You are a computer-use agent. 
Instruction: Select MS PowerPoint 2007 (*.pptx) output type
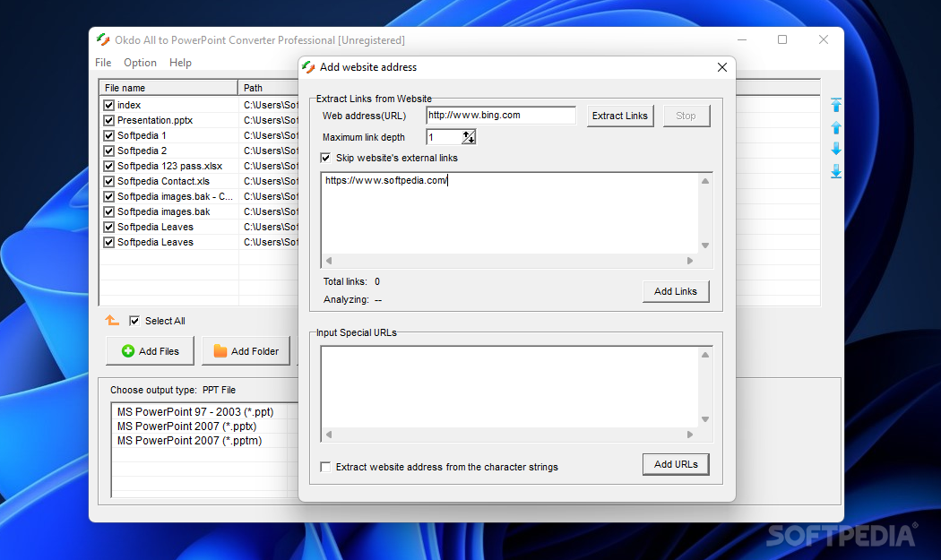tap(186, 426)
